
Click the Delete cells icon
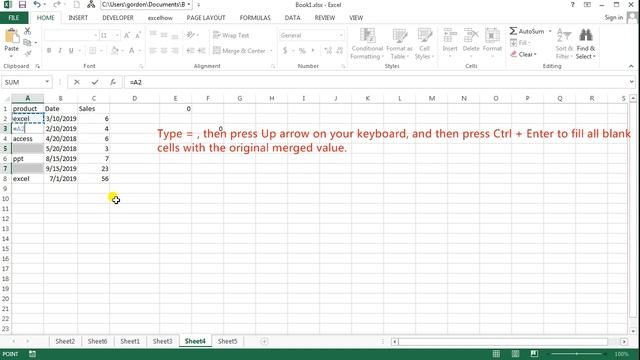tap(471, 36)
